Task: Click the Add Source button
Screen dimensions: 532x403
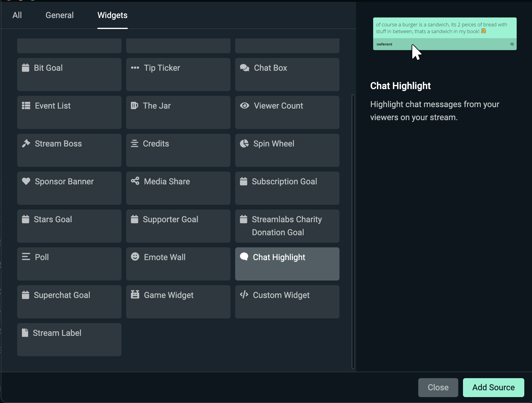Action: coord(493,387)
